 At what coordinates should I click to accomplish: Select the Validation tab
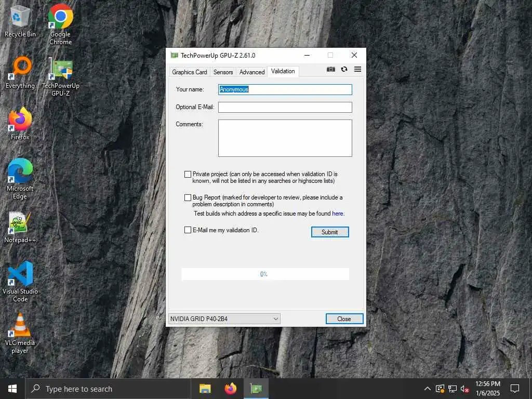[x=283, y=71]
